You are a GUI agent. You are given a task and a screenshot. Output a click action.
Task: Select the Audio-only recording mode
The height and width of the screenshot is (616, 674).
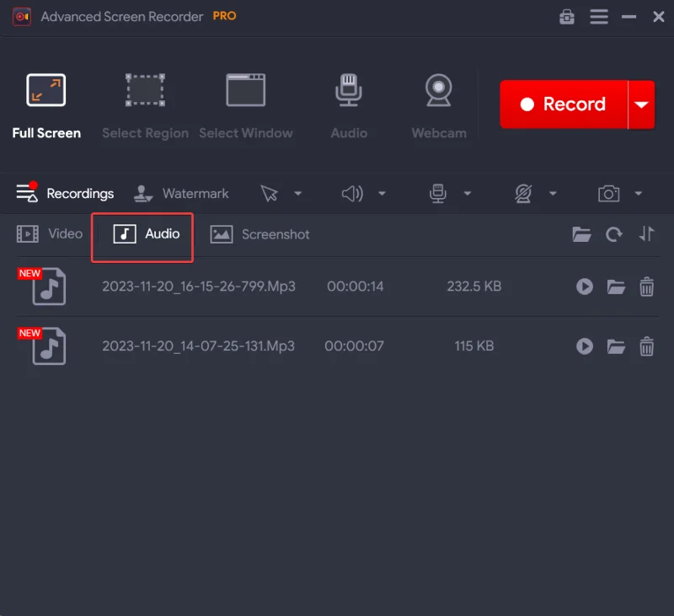(348, 99)
